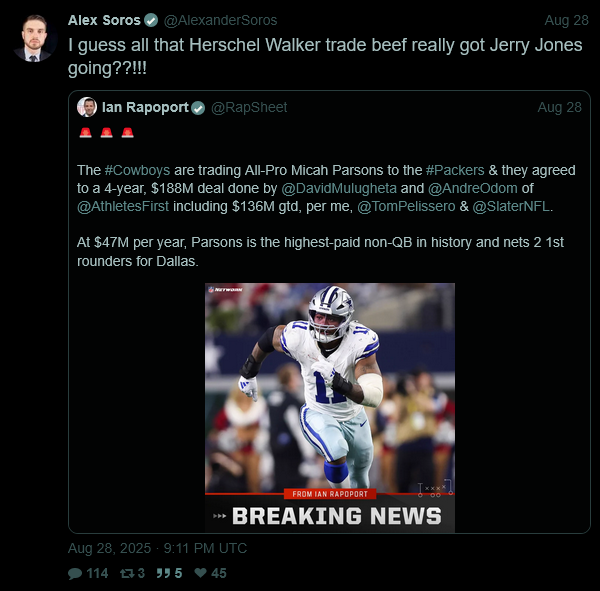Click the Aug 28, 2025 9:11 PM timestamp
This screenshot has height=591, width=600.
click(157, 548)
